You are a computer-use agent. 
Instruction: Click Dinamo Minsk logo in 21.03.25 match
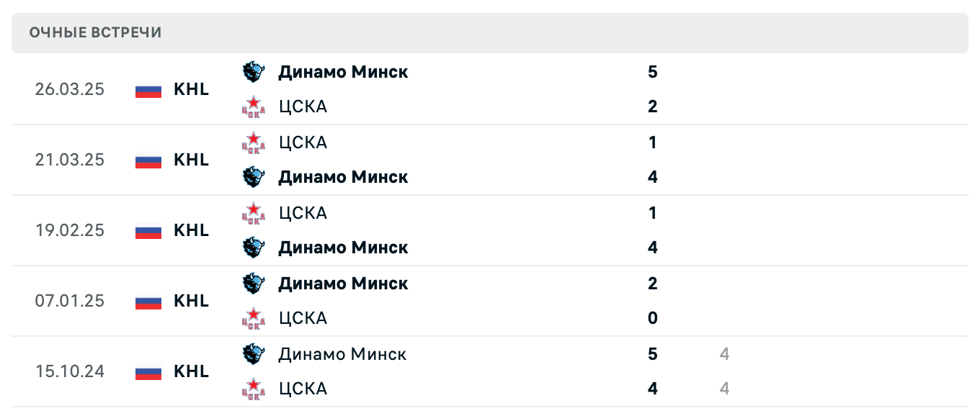click(253, 176)
